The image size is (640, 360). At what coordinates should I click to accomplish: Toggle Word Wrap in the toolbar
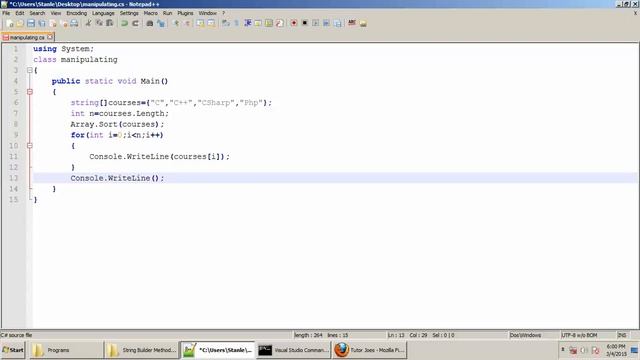point(226,23)
